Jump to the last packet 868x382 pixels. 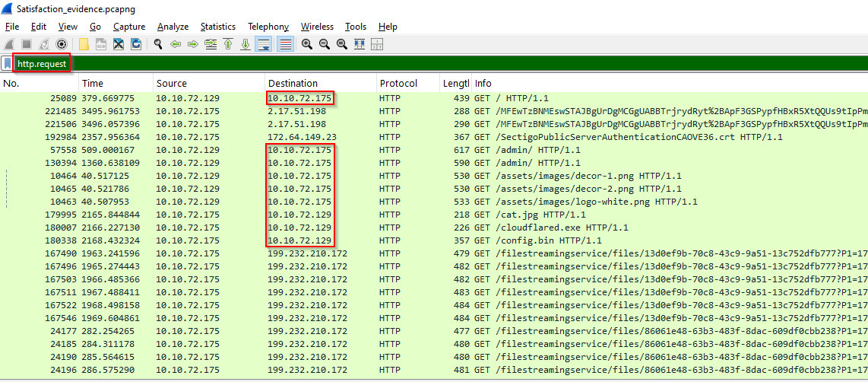[x=246, y=44]
